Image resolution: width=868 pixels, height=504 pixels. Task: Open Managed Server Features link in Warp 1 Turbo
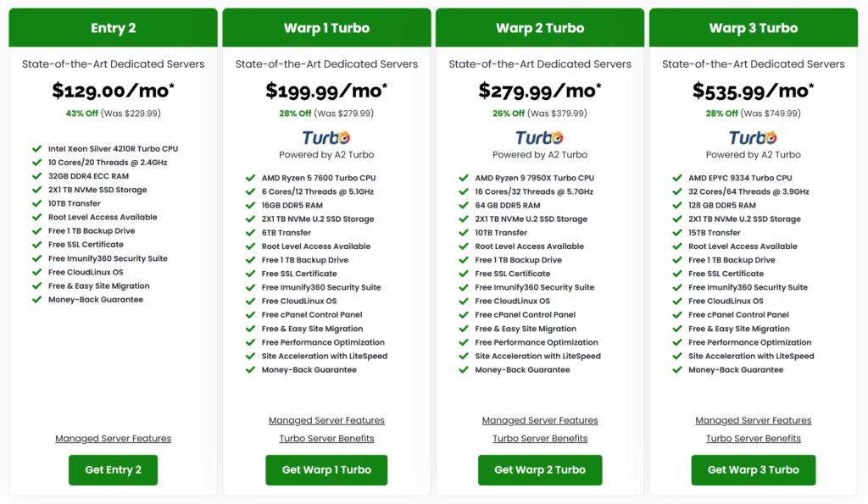click(326, 420)
